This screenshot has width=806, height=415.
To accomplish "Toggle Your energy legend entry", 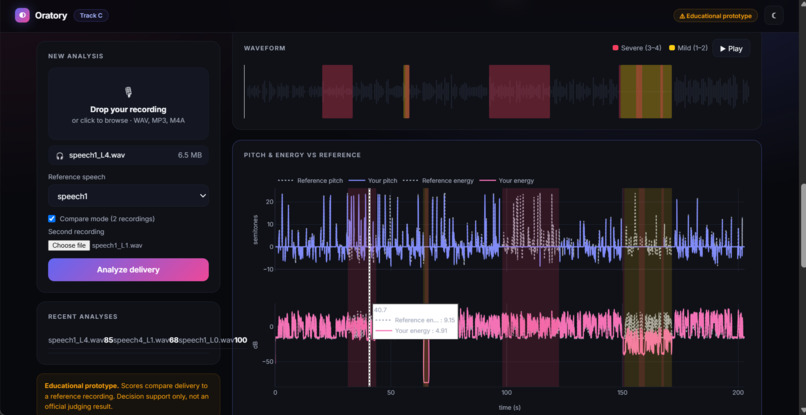I will (506, 181).
